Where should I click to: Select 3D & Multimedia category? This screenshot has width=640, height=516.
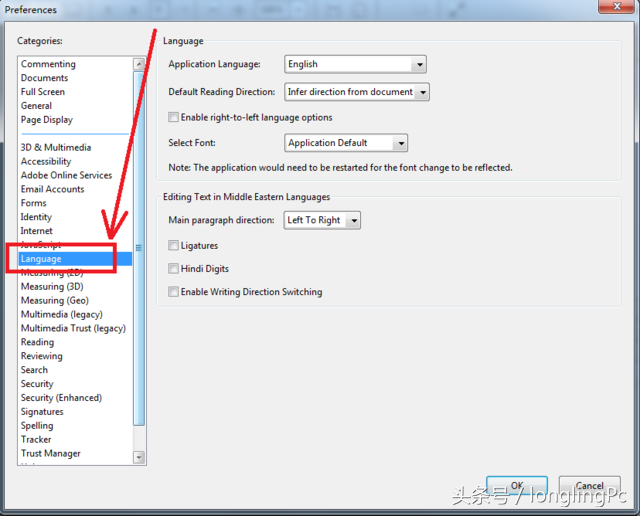(x=56, y=147)
